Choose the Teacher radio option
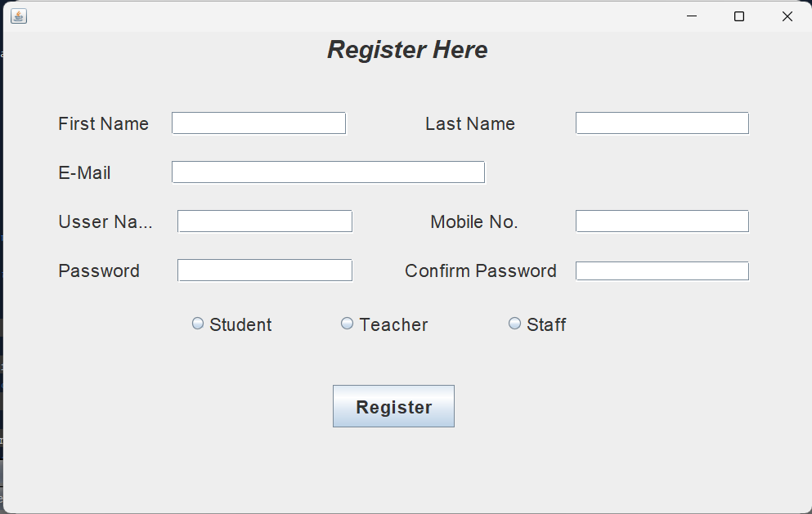The image size is (812, 514). (348, 324)
